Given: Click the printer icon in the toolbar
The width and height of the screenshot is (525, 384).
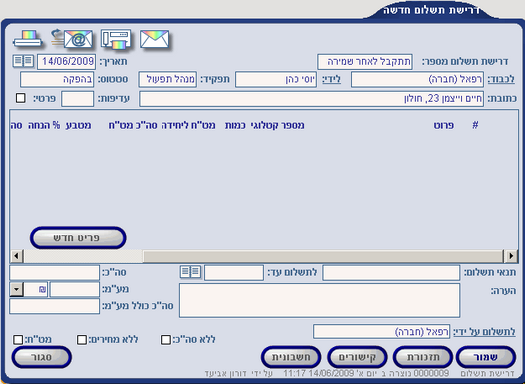Looking at the screenshot, I should [x=27, y=39].
